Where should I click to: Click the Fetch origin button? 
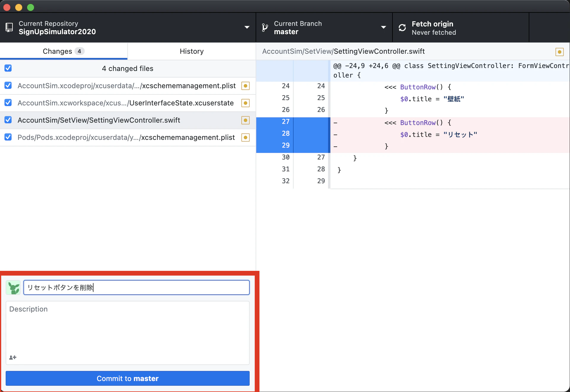tap(461, 28)
